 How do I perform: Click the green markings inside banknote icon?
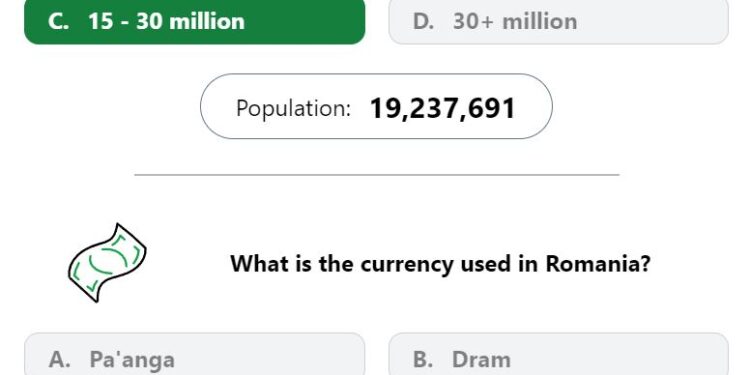point(108,262)
